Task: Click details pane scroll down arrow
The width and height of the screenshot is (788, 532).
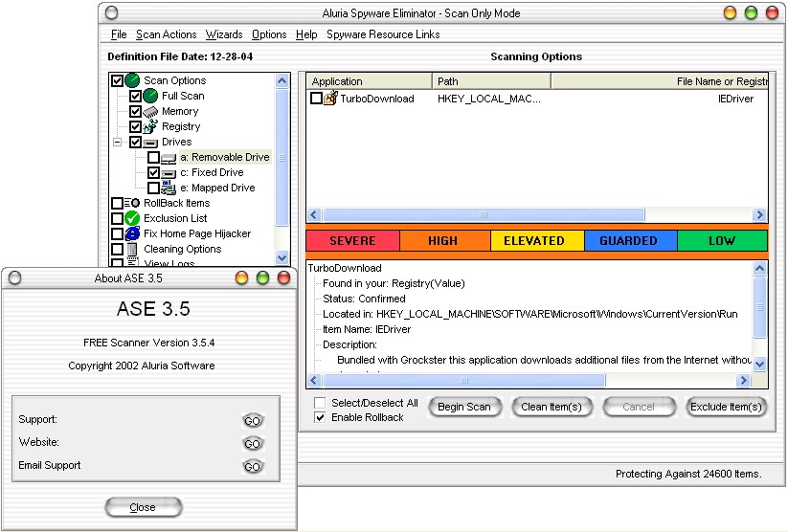Action: 760,364
